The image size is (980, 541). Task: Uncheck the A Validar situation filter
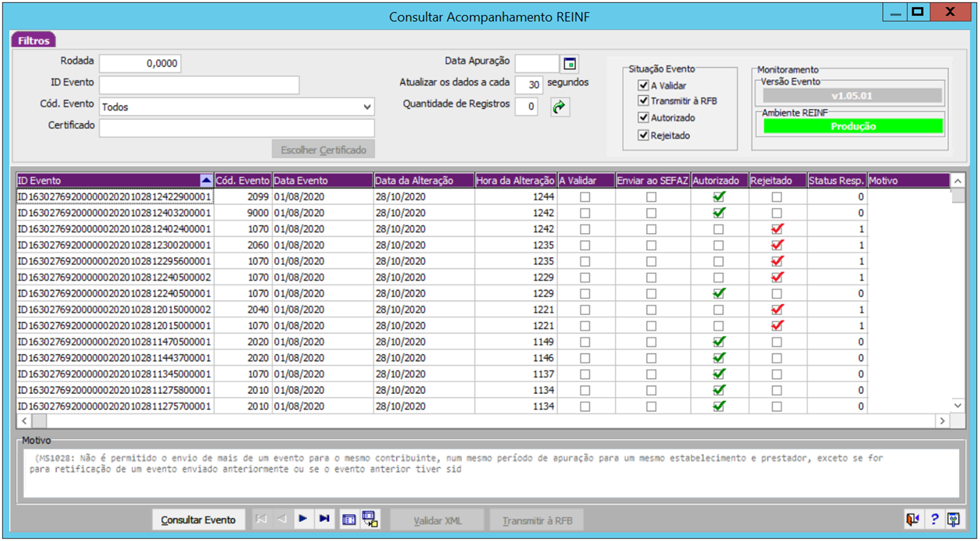pos(644,85)
